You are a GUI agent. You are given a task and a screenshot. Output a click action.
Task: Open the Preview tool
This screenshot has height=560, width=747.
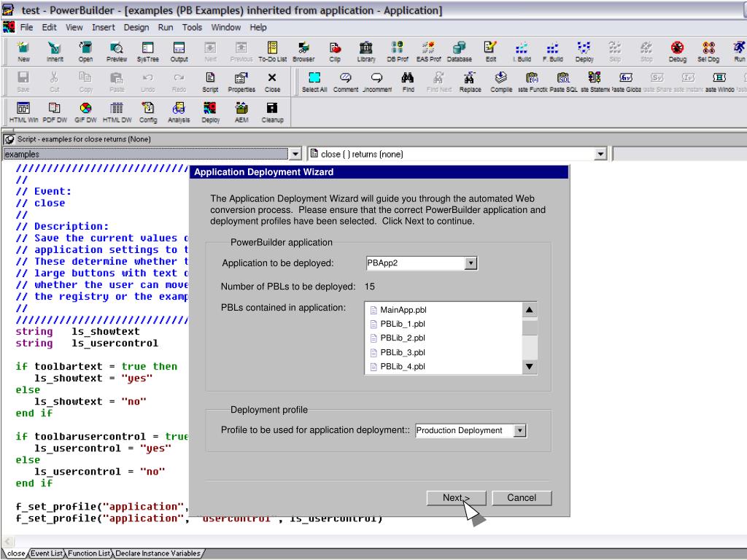117,52
